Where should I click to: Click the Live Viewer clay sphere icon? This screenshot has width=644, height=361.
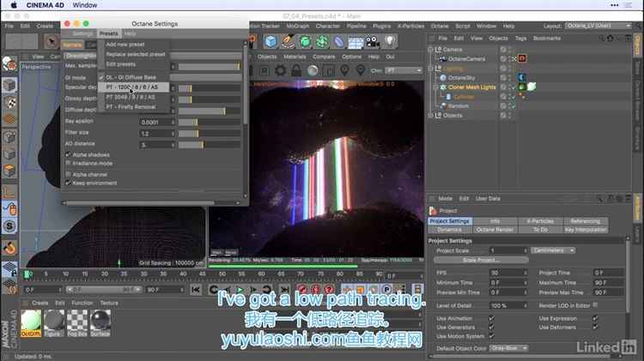pos(313,70)
